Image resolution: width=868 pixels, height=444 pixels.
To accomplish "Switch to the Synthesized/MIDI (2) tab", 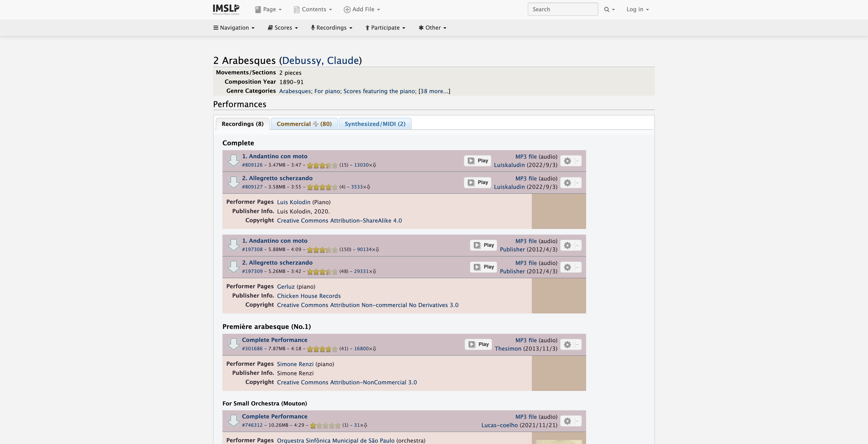I will 375,124.
